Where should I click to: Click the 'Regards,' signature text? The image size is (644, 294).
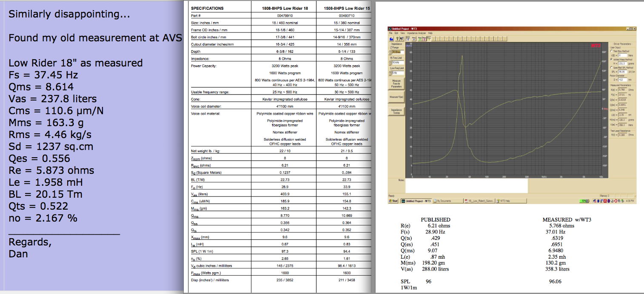coord(30,242)
